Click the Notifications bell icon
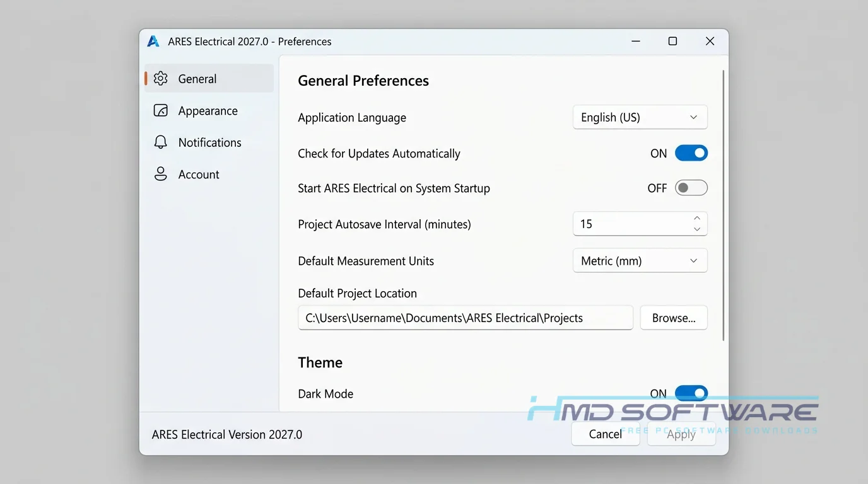Viewport: 868px width, 484px height. tap(161, 142)
